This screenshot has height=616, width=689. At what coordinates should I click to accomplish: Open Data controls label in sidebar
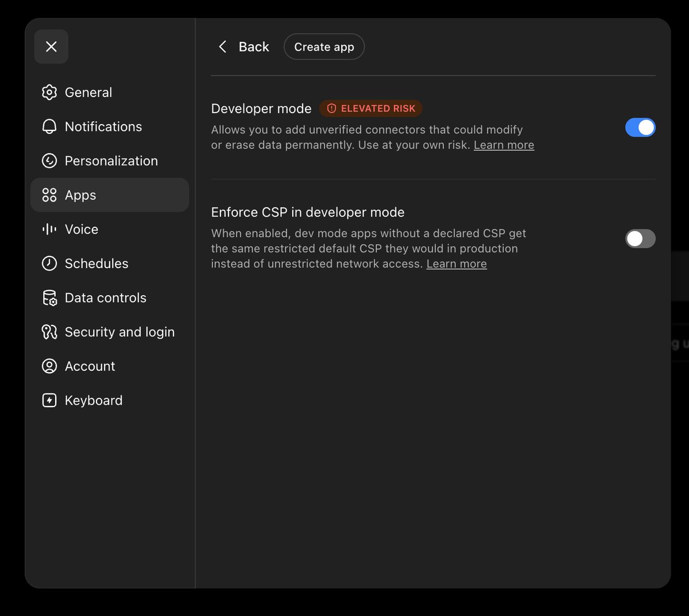pyautogui.click(x=106, y=298)
